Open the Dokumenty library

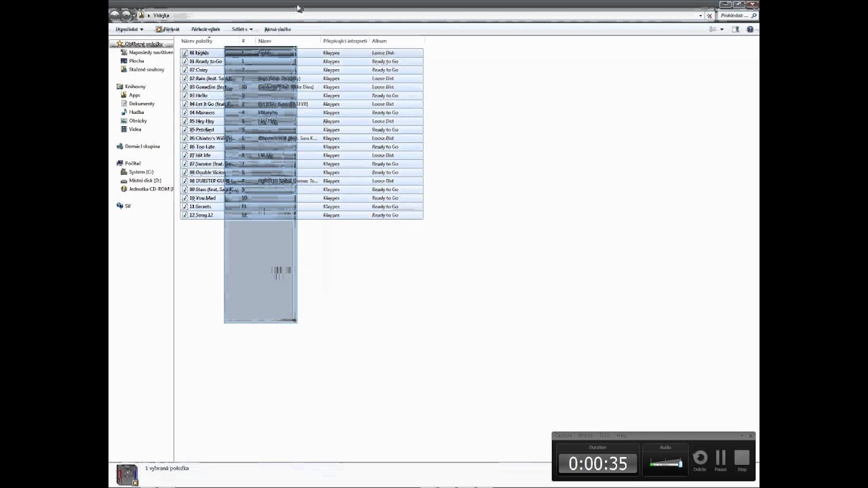pyautogui.click(x=142, y=104)
